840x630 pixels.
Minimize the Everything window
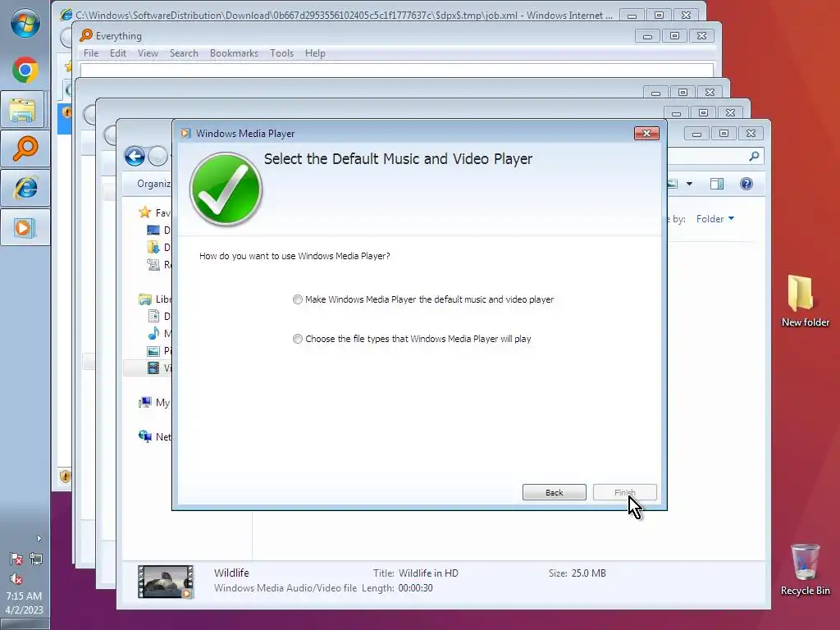coord(647,36)
